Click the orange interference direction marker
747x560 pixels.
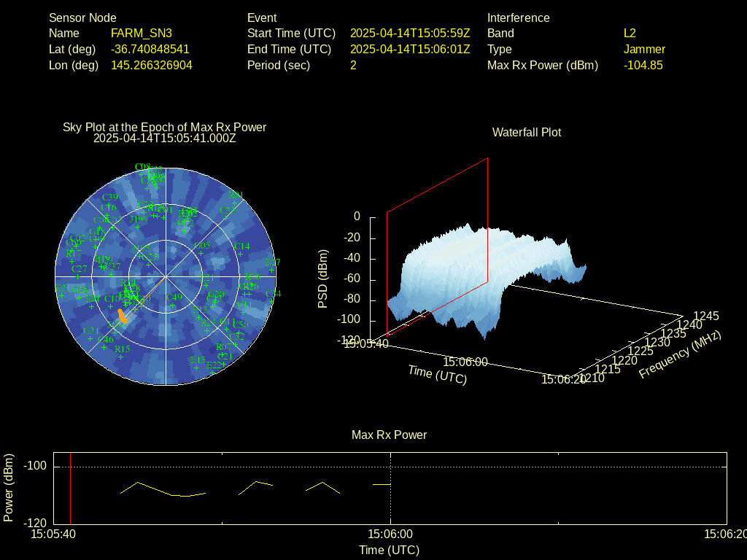pyautogui.click(x=123, y=316)
